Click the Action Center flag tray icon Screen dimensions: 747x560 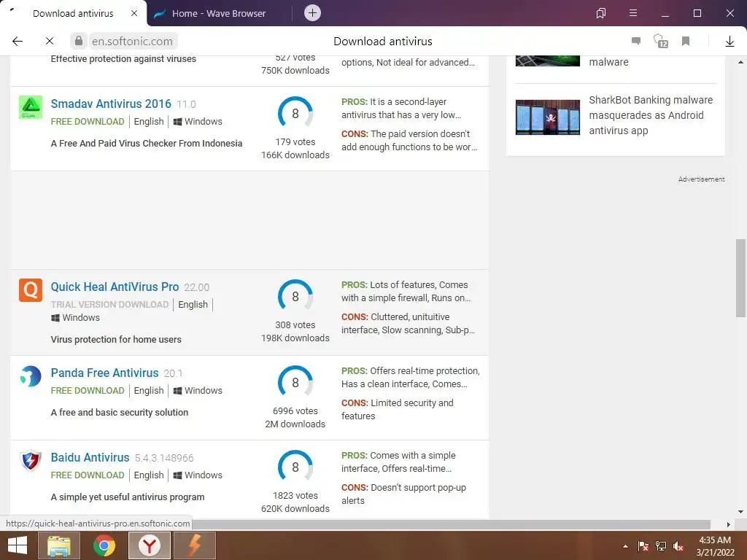pyautogui.click(x=643, y=546)
